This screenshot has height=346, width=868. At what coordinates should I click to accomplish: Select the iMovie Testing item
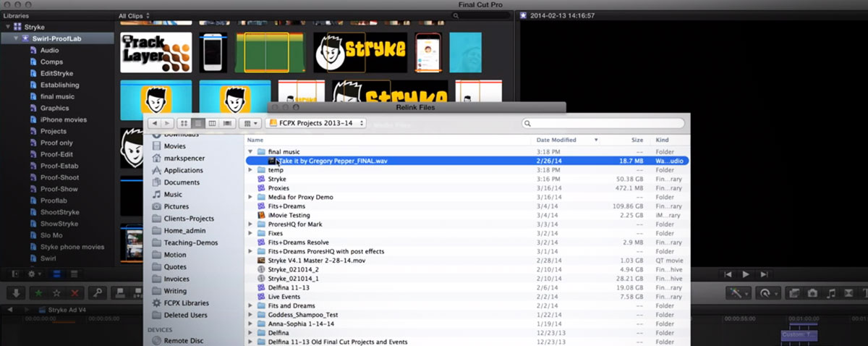pos(467,215)
